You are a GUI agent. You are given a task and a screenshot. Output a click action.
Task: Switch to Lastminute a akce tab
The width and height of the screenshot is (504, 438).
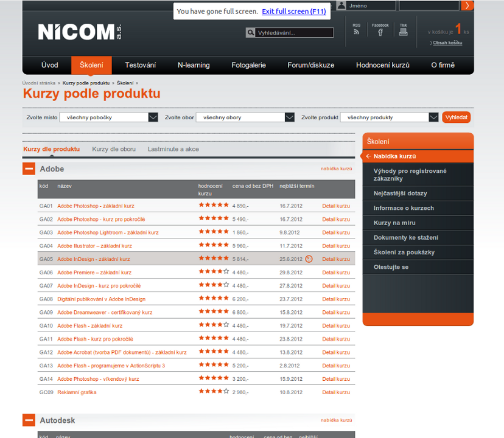tap(173, 149)
